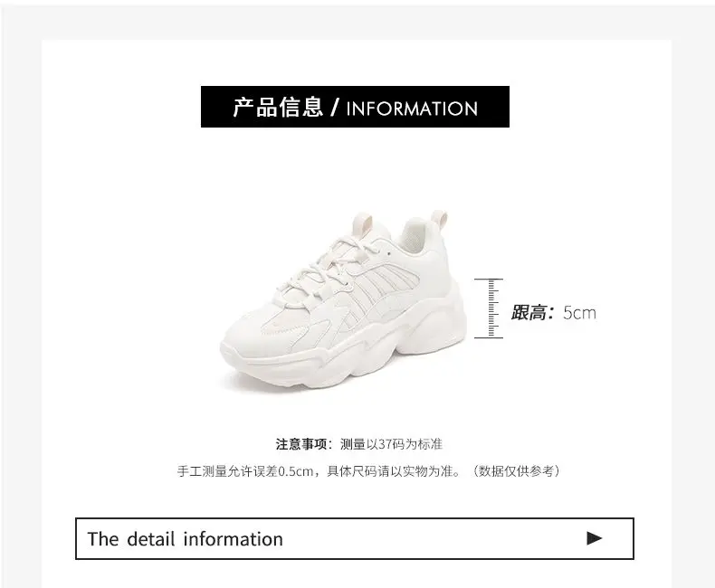Click the 跟高: 5cm heel height label
This screenshot has height=588, width=715.
click(553, 313)
